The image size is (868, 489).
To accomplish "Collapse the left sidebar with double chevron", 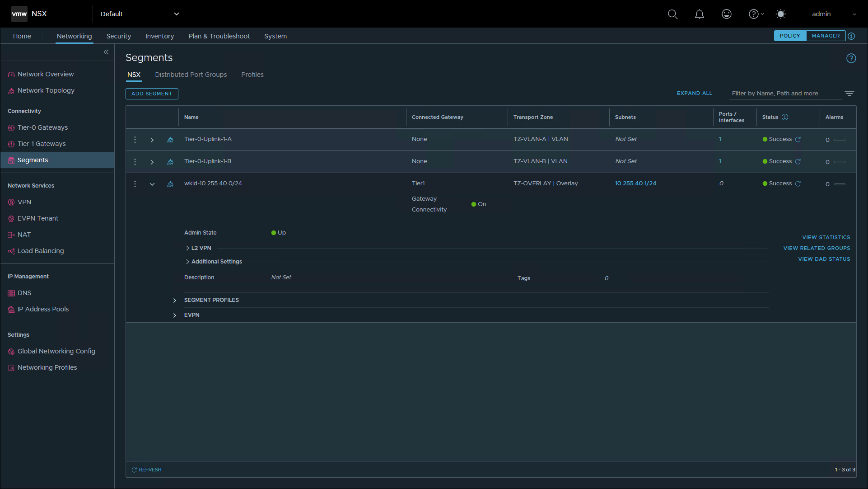I will pyautogui.click(x=106, y=52).
